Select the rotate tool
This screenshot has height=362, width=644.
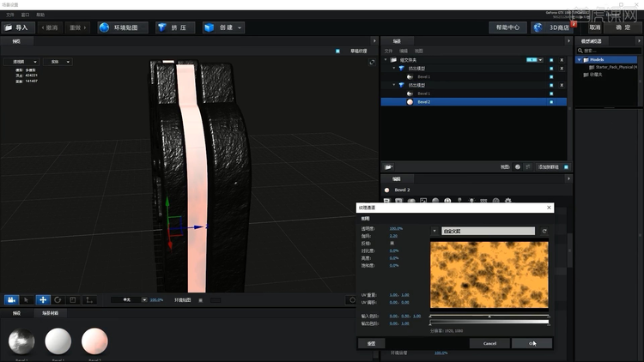click(58, 300)
